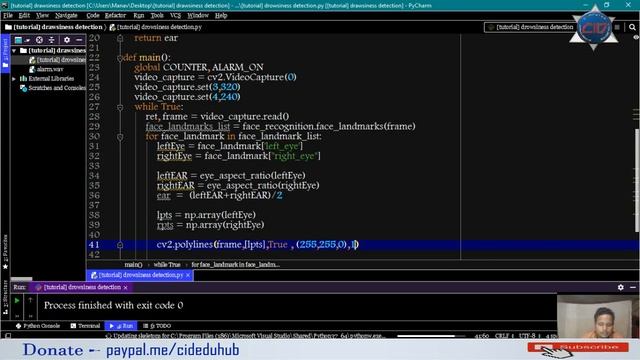This screenshot has height=360, width=640.
Task: Open the 6: TODO tool window
Action: pos(157,326)
